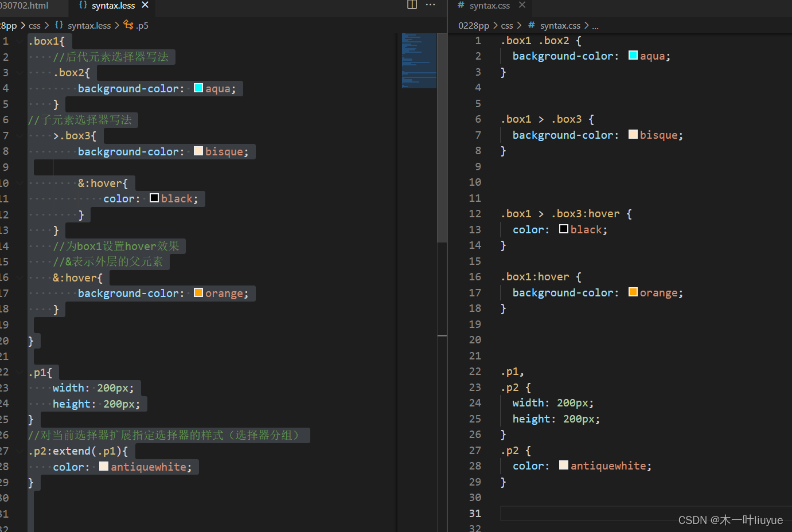Click '.p2:extend(.p1){' in syntax.less
The width and height of the screenshot is (792, 532).
pyautogui.click(x=78, y=451)
